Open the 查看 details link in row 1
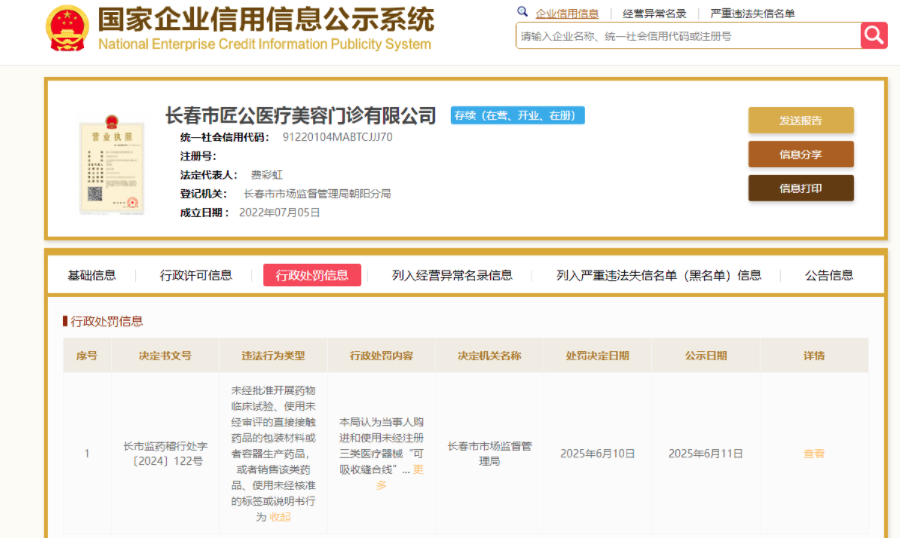 click(x=814, y=454)
